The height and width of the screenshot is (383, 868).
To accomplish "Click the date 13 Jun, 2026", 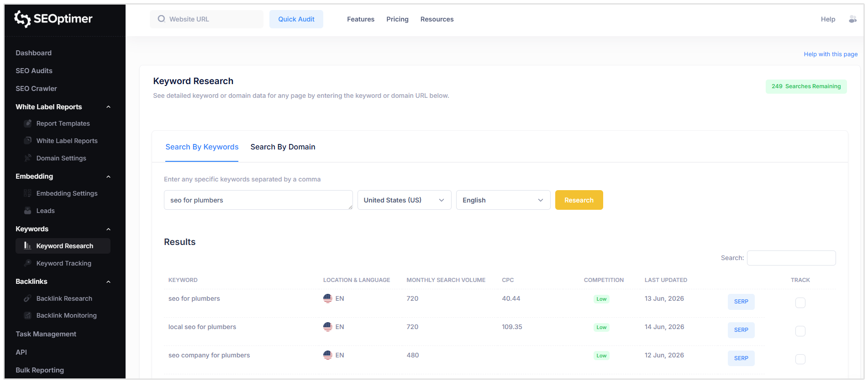I will click(x=664, y=298).
